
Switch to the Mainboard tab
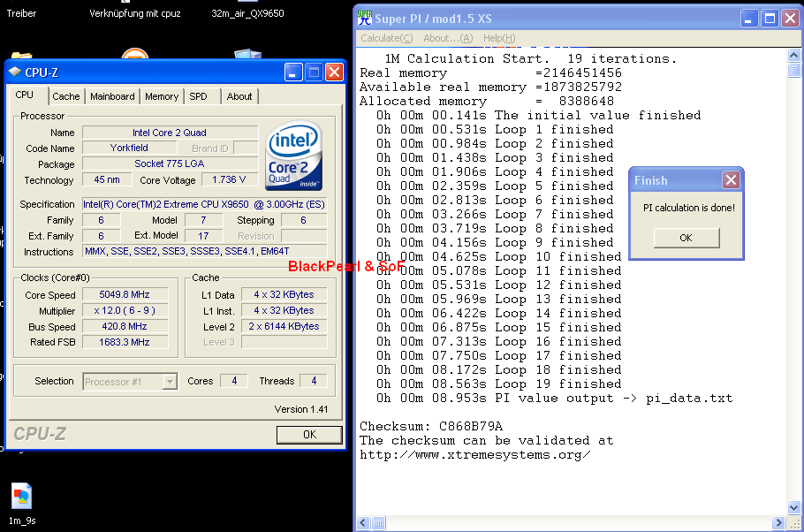[112, 96]
